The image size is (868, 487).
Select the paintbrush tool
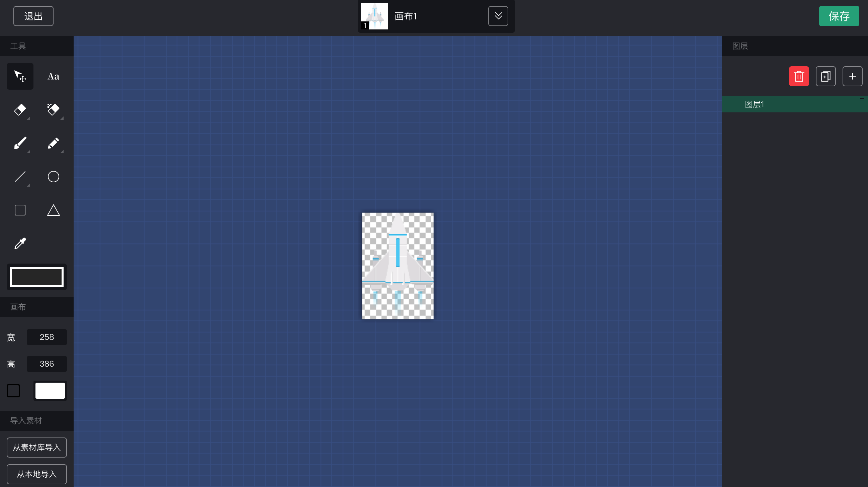pyautogui.click(x=20, y=143)
